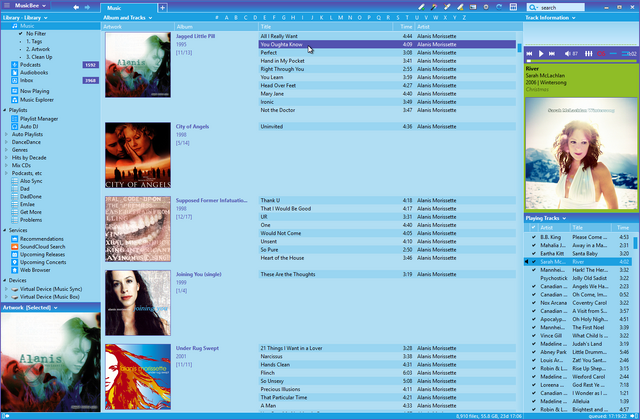640x420 pixels.
Task: Go forward with the right arrow
Action: [87, 7]
